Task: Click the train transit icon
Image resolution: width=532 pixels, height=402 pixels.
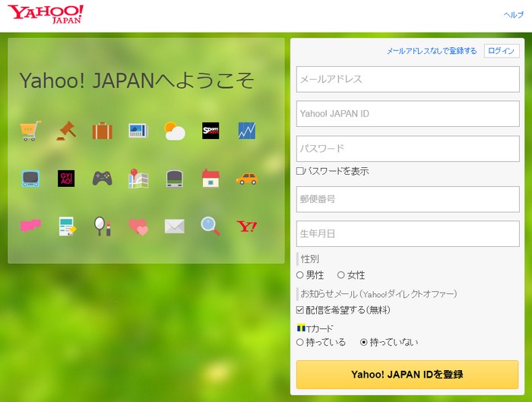Action: click(x=175, y=179)
